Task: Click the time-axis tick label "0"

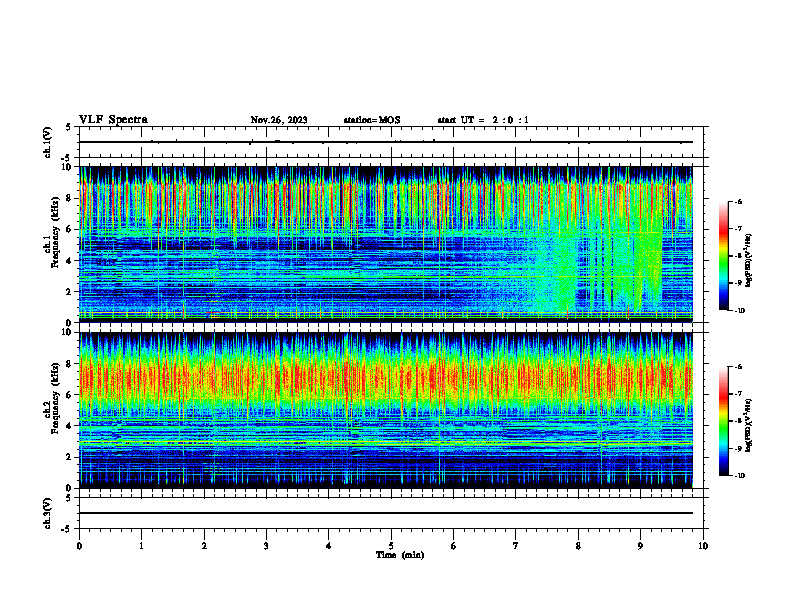Action: click(x=79, y=546)
